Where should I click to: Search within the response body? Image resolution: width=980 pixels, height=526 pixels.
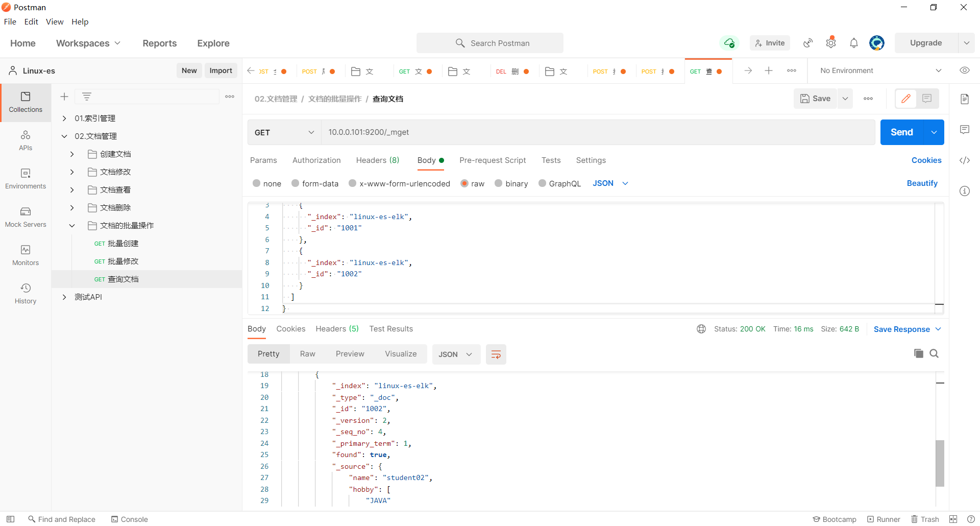click(934, 353)
